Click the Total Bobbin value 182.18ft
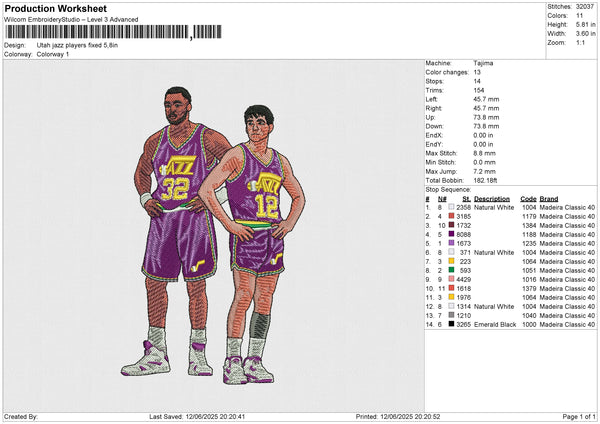Viewport: 600px width, 424px height. (x=485, y=180)
